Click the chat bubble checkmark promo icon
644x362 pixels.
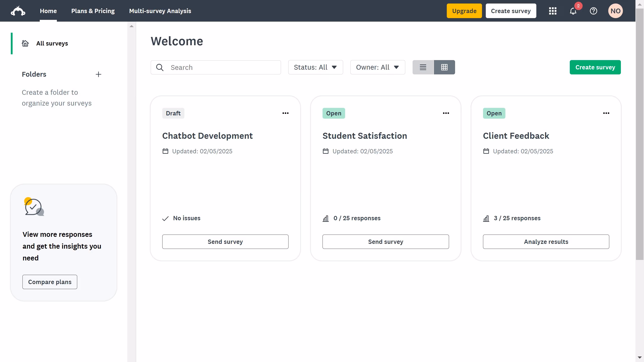coord(34,207)
